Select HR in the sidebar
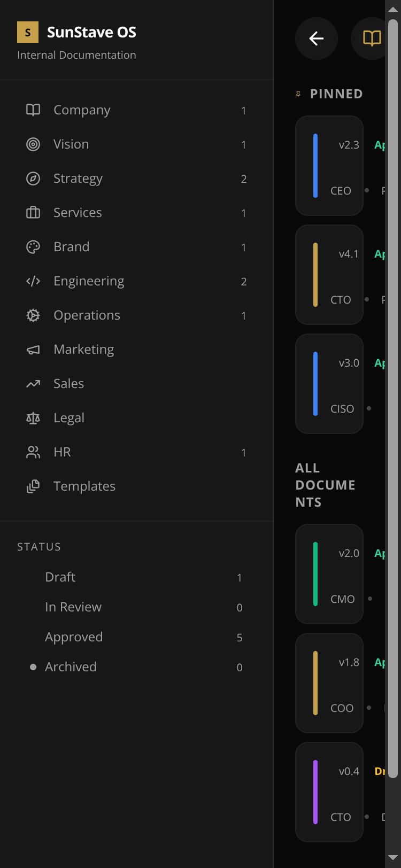401x868 pixels. point(136,452)
